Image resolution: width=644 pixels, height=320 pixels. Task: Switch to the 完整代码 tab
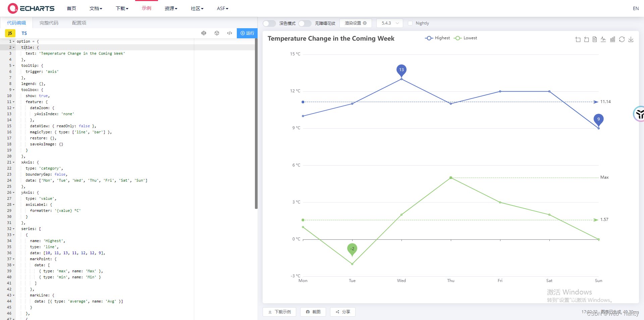click(49, 23)
